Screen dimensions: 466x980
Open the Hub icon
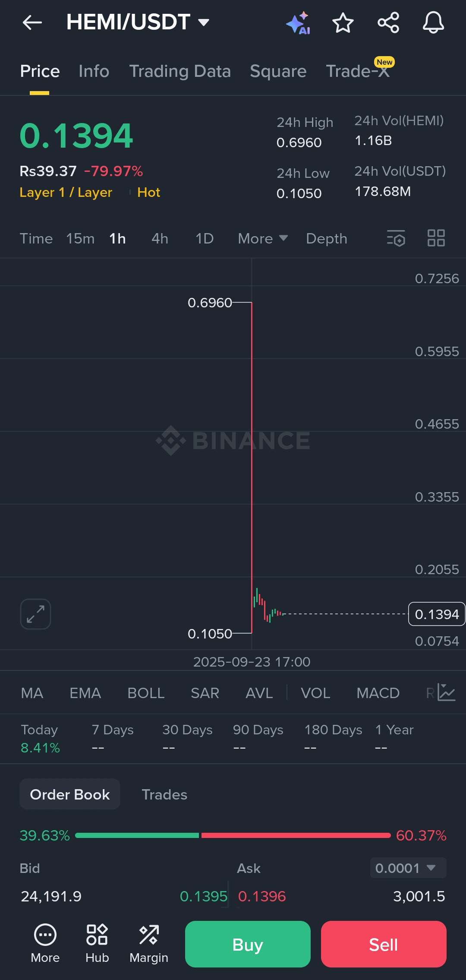97,944
